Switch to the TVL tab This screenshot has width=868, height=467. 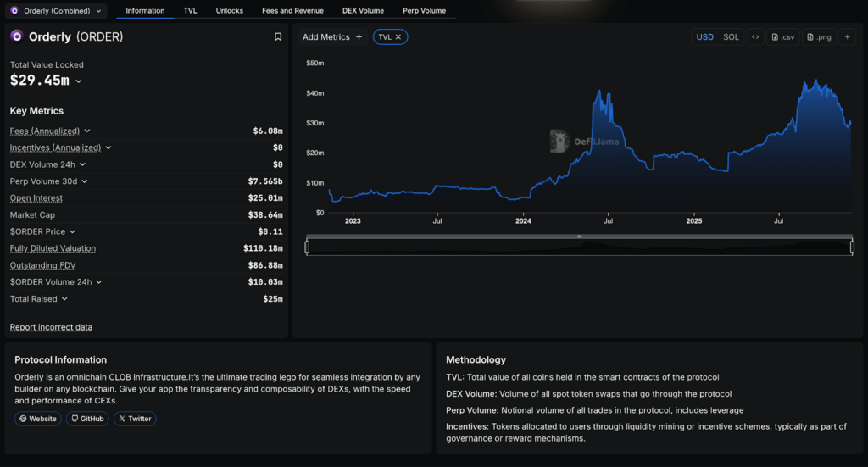(x=191, y=10)
